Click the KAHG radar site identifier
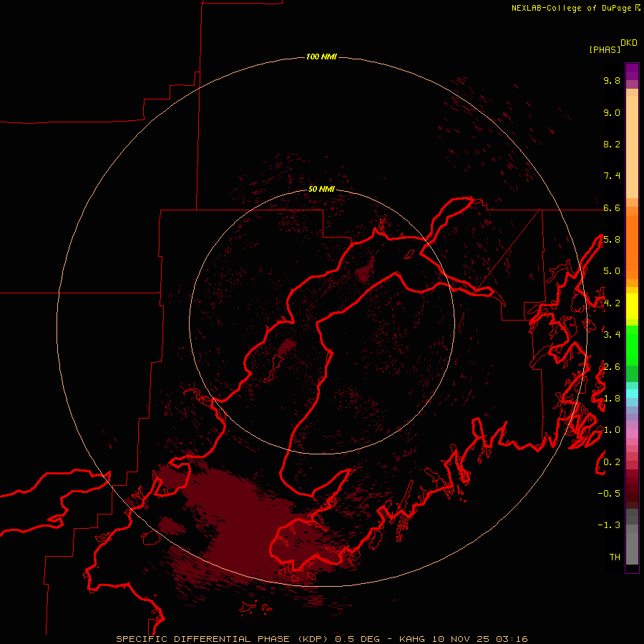Image resolution: width=644 pixels, height=644 pixels. coord(412,639)
